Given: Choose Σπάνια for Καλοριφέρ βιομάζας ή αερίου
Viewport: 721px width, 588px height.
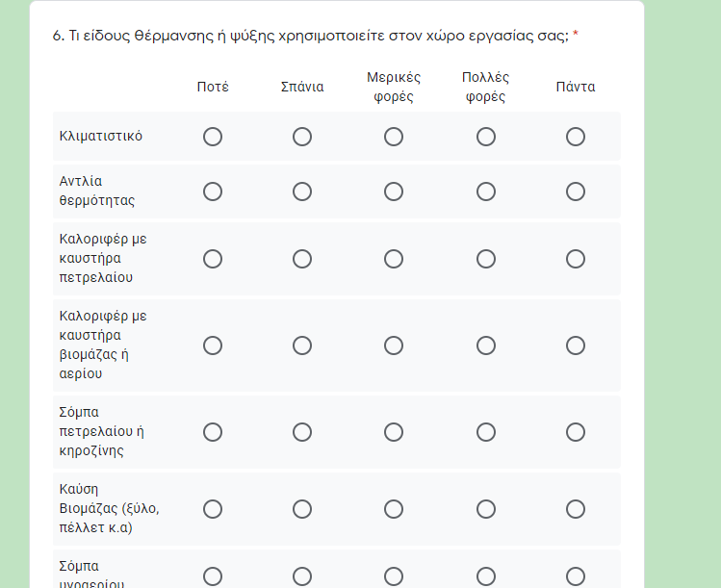Looking at the screenshot, I should click(x=302, y=345).
